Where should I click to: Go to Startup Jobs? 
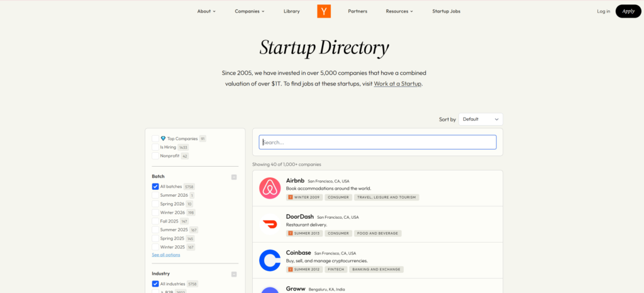click(x=446, y=11)
